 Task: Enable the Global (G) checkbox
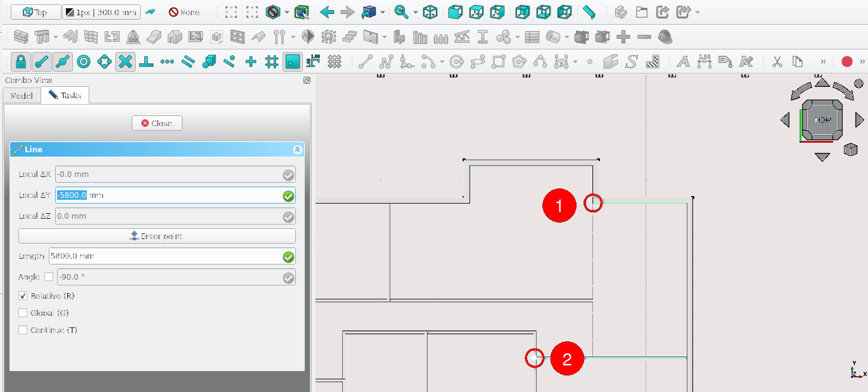click(x=23, y=313)
